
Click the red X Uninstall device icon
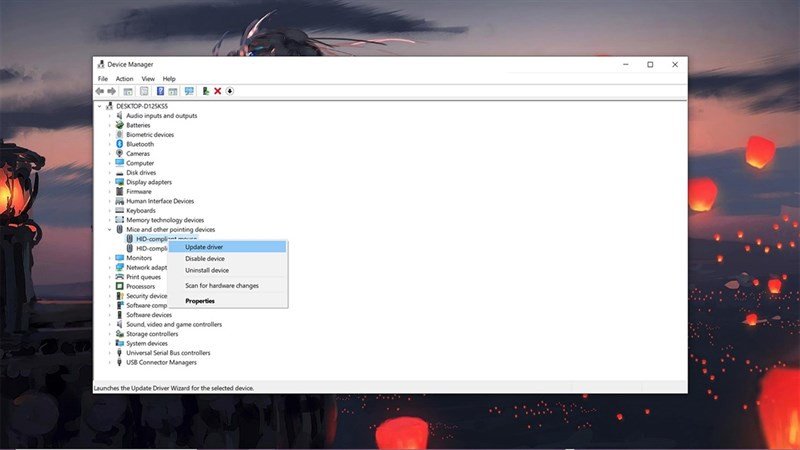(217, 91)
